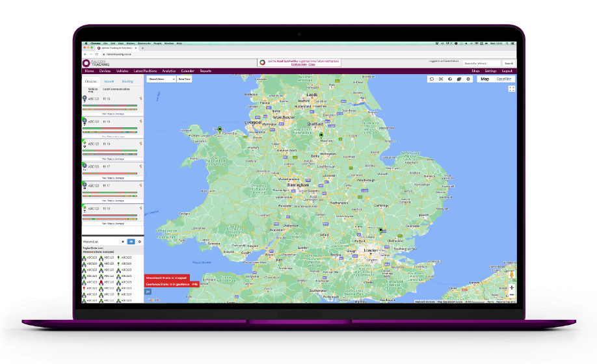Image resolution: width=597 pixels, height=364 pixels.
Task: Open the Saved Views dropdown
Action: [x=161, y=79]
